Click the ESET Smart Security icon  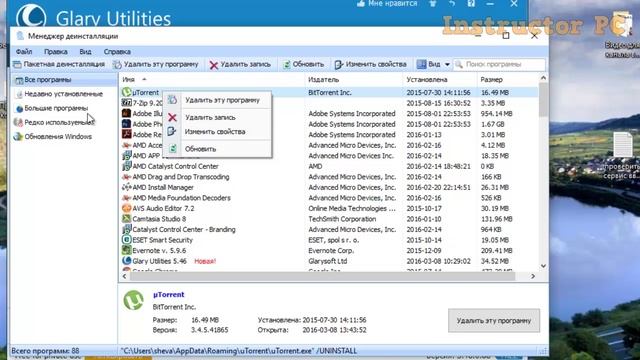click(127, 240)
